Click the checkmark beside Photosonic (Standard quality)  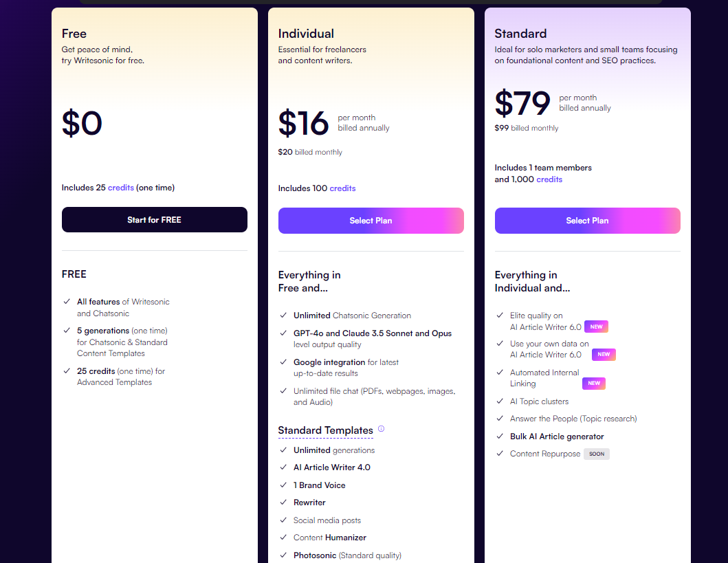(283, 555)
